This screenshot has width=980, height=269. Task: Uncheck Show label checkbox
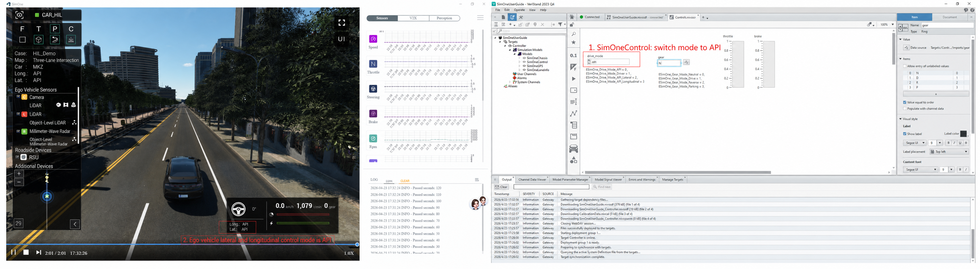pyautogui.click(x=905, y=134)
